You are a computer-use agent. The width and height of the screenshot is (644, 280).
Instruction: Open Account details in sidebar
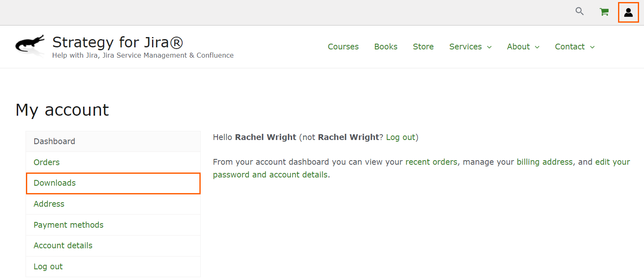pos(63,245)
